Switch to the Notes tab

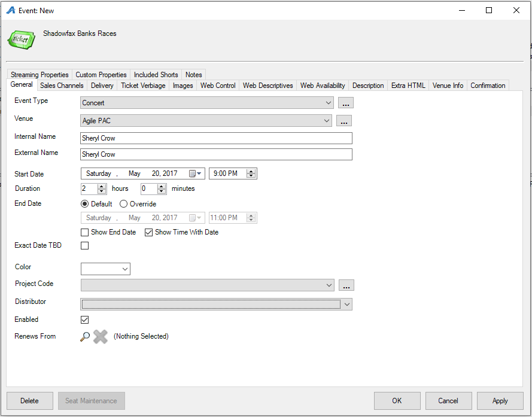click(194, 75)
